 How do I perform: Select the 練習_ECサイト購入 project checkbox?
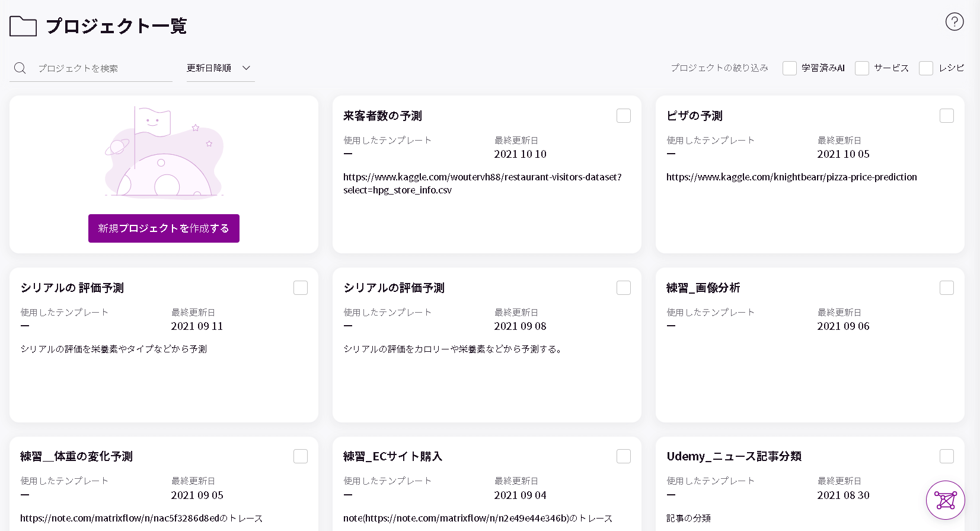[x=624, y=456]
